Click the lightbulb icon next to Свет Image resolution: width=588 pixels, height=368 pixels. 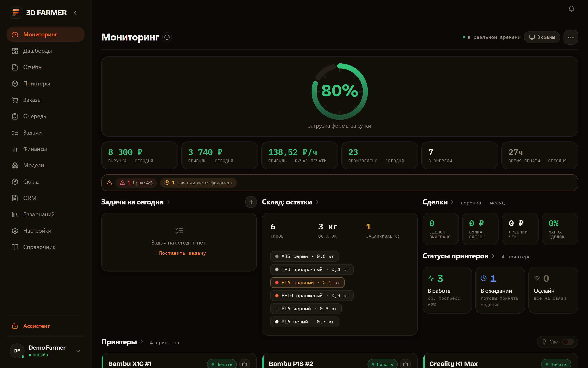tap(544, 342)
